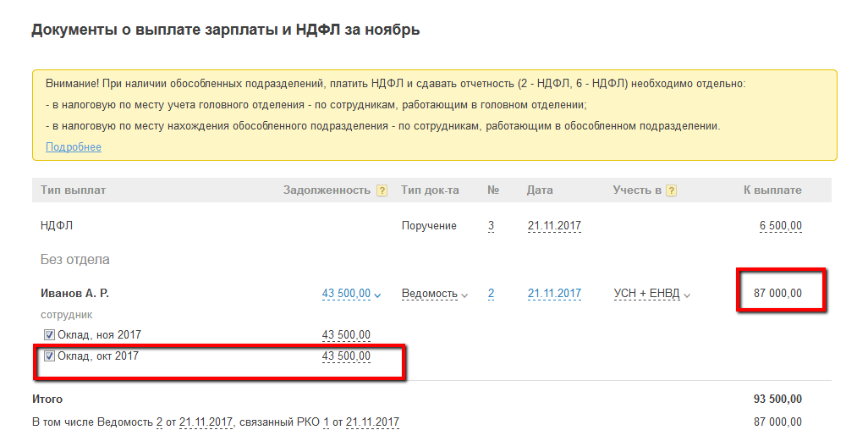Open Ведомость 2 link in the summary line
The height and width of the screenshot is (441, 868).
click(160, 422)
